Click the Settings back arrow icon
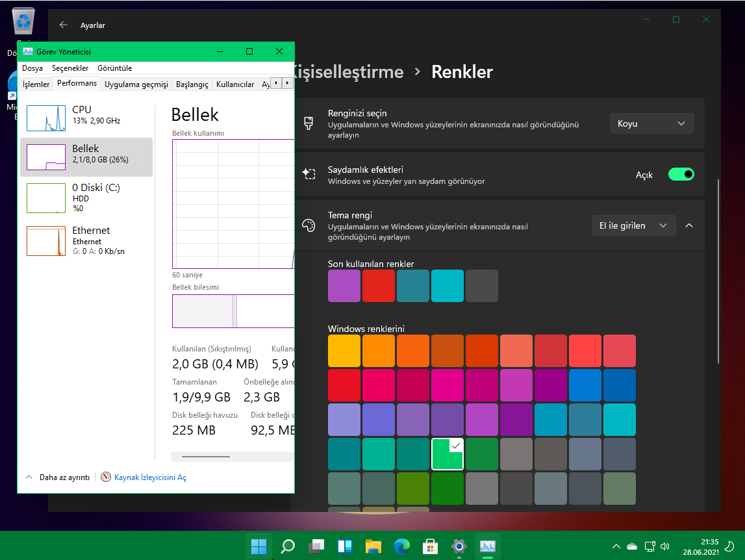 pyautogui.click(x=63, y=25)
